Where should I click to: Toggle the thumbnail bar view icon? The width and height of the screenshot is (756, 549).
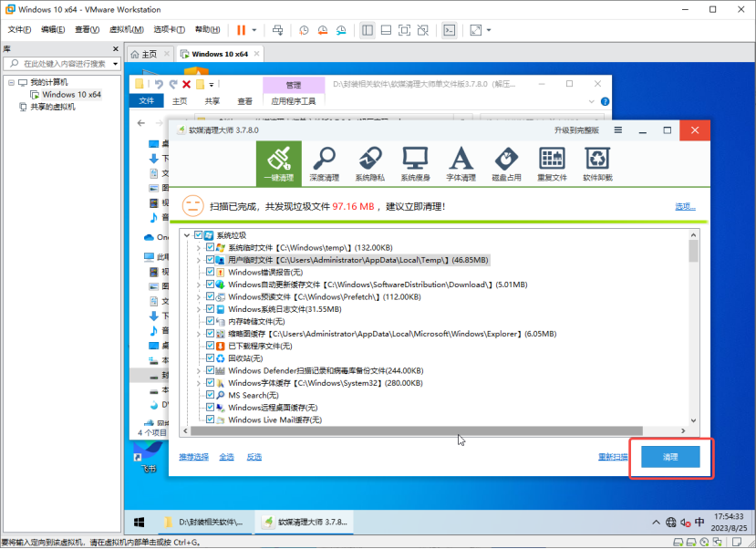point(386,30)
